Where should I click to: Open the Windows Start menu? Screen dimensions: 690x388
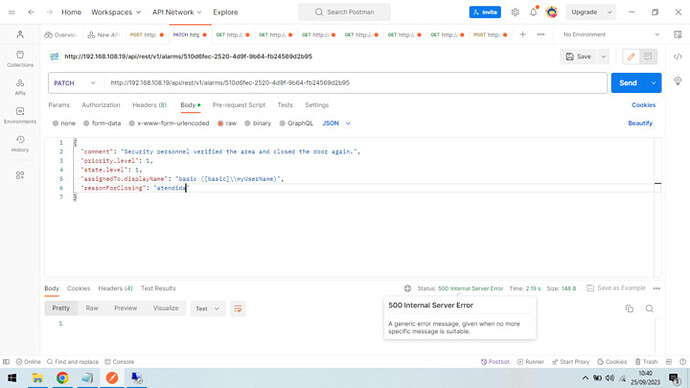pyautogui.click(x=12, y=378)
